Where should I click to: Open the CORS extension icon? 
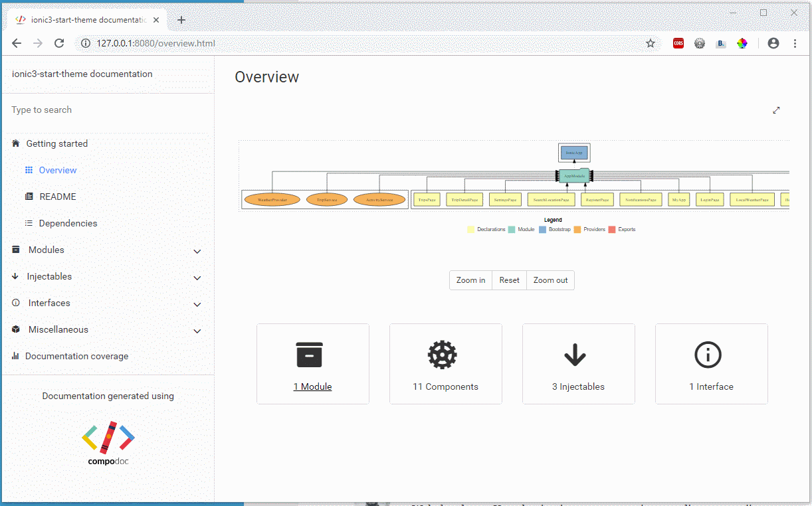click(678, 43)
